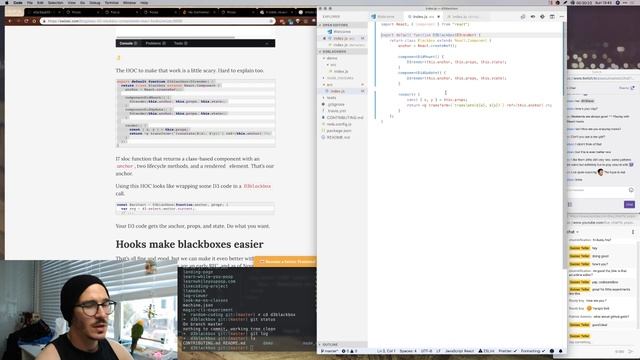Bookmark page via star in address bar
The height and width of the screenshot is (360, 640).
pos(271,21)
